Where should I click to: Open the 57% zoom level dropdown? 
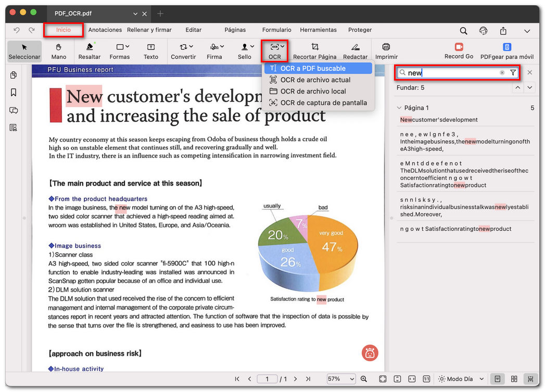click(341, 379)
